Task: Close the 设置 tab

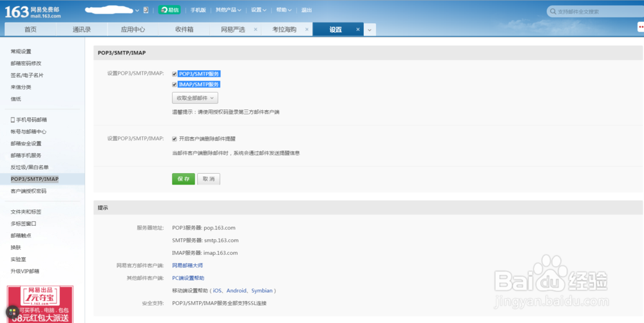Action: [357, 30]
